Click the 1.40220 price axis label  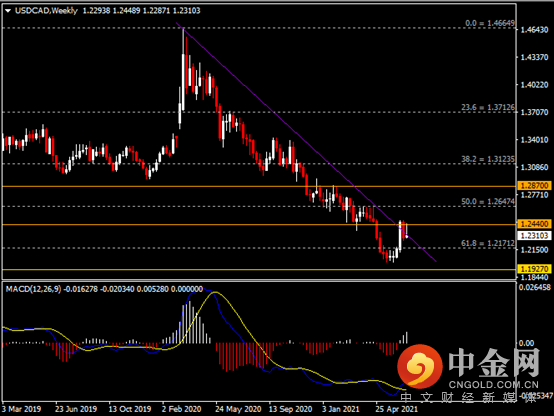pyautogui.click(x=535, y=85)
